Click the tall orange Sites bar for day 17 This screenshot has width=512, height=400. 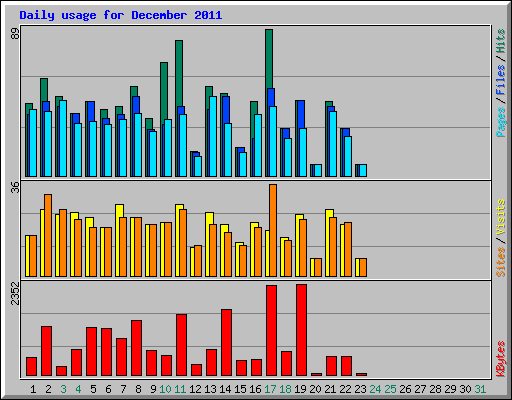[273, 230]
